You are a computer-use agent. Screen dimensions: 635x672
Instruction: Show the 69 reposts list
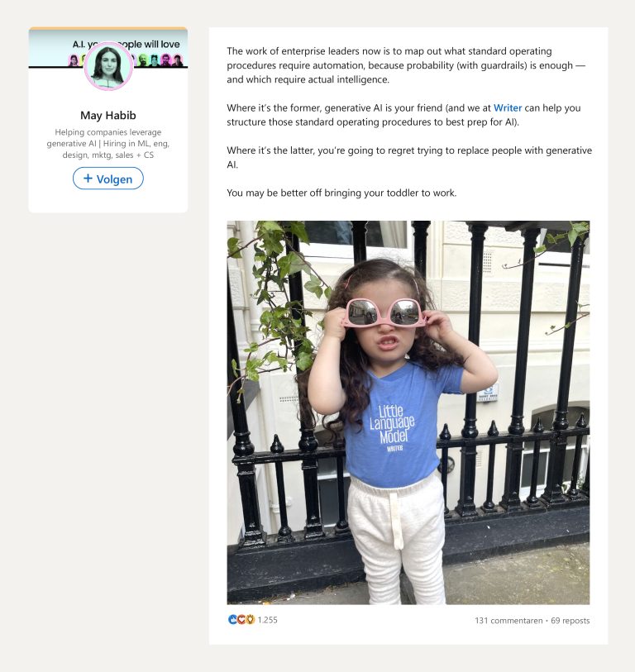coord(570,620)
